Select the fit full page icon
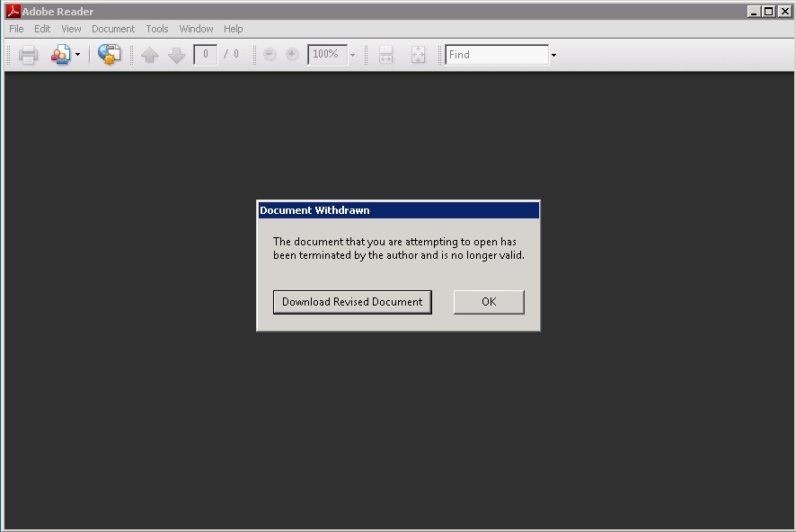 tap(418, 55)
